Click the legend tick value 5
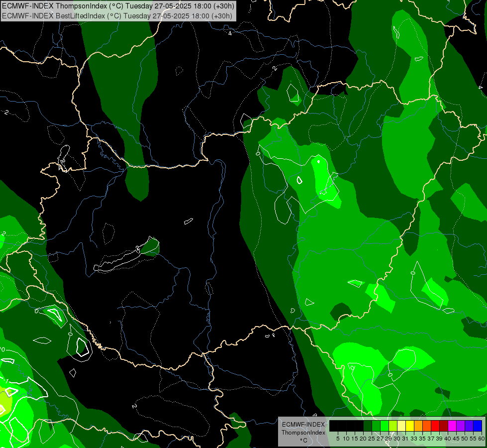This screenshot has height=448, width=487. pyautogui.click(x=338, y=439)
